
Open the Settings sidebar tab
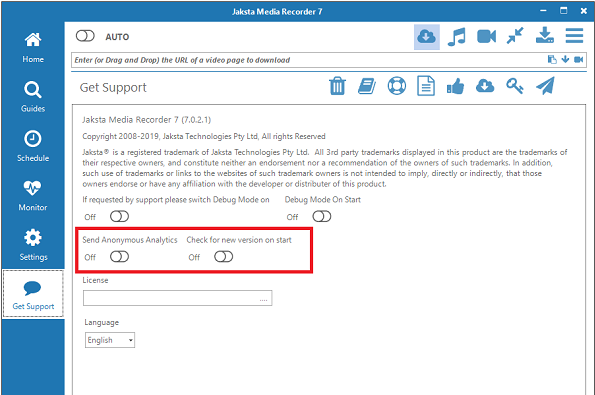(x=33, y=245)
